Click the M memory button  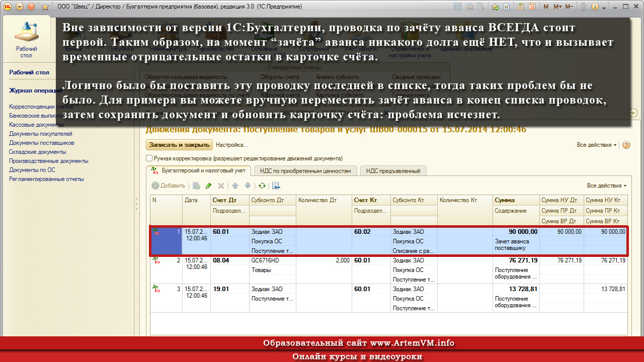546,7
